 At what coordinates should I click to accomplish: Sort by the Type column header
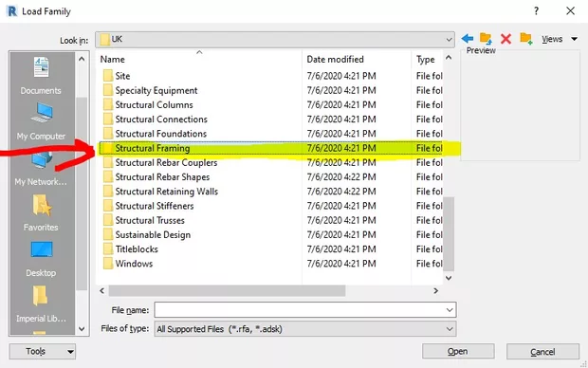(427, 59)
